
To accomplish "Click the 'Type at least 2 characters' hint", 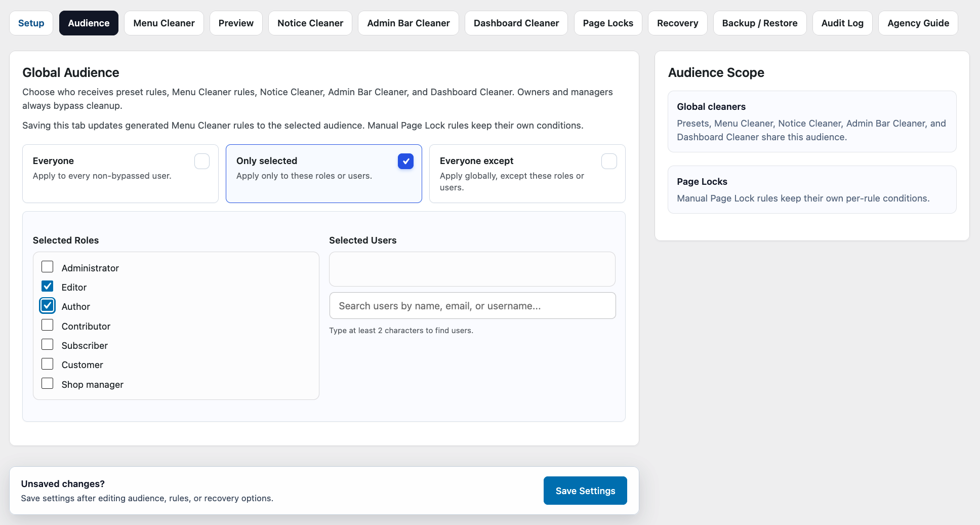I will click(x=401, y=331).
